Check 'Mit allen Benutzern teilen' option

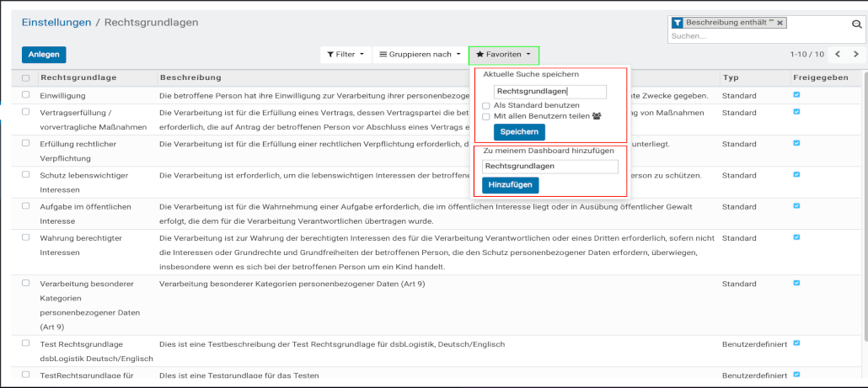click(x=485, y=116)
